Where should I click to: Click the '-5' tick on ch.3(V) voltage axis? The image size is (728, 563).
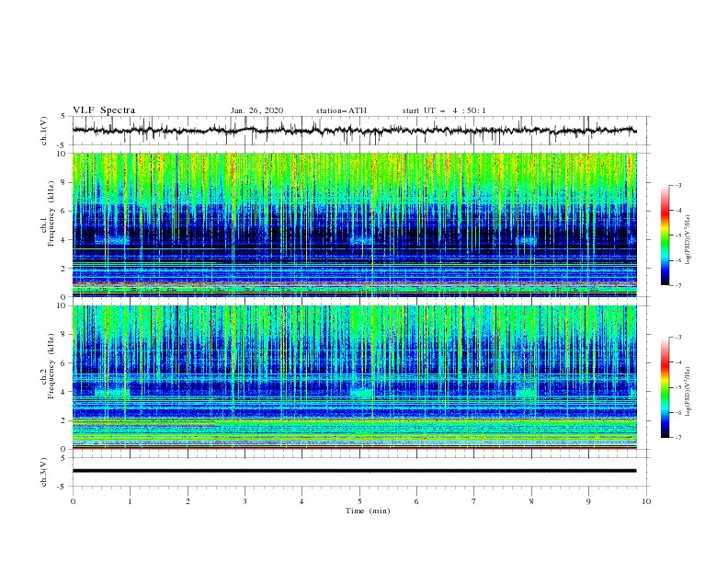click(63, 487)
